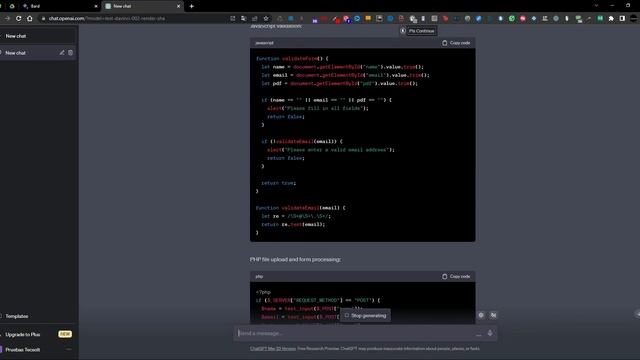Screen dimensions: 640x360
Task: Toggle the browser side panel icon
Action: [622, 18]
